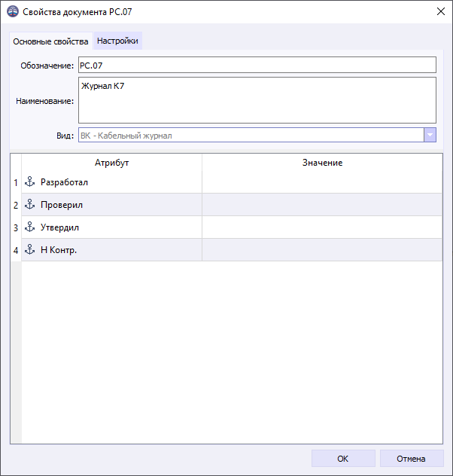453x476 pixels.
Task: Select row number 3 header
Action: (x=16, y=227)
